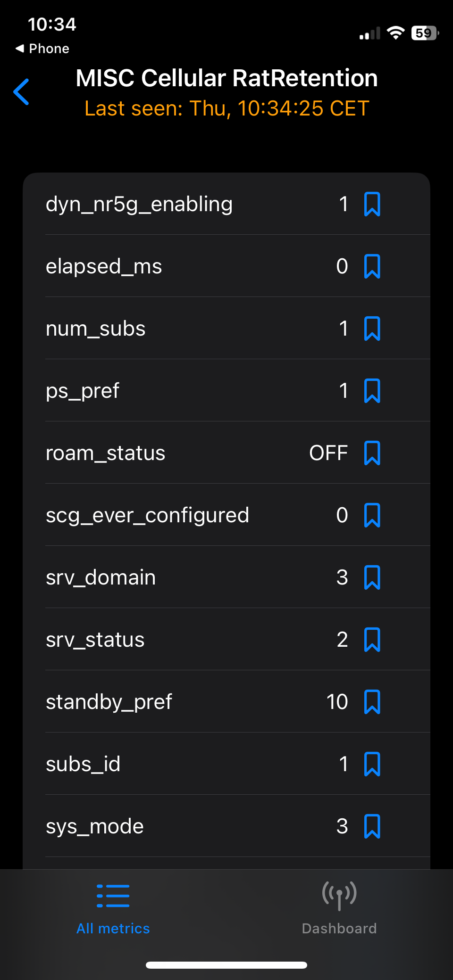Switch to the Dashboard tab
Screen dimensions: 453x980
pos(339,908)
